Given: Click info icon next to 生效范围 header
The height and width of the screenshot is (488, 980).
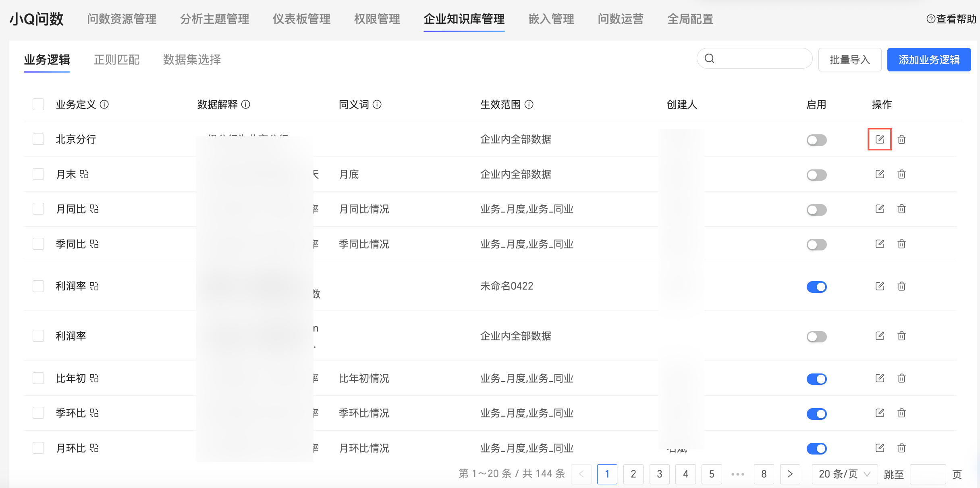Looking at the screenshot, I should point(529,105).
